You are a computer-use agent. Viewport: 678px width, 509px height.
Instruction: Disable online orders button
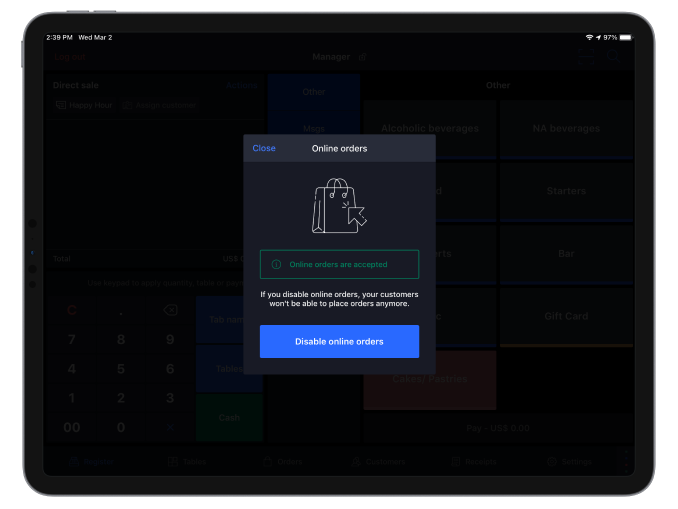pyautogui.click(x=339, y=341)
